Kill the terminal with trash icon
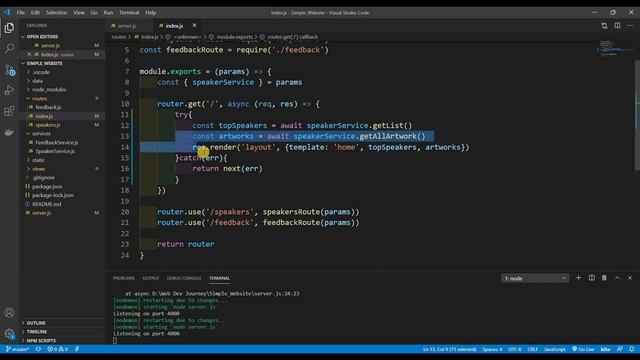 pyautogui.click(x=604, y=278)
